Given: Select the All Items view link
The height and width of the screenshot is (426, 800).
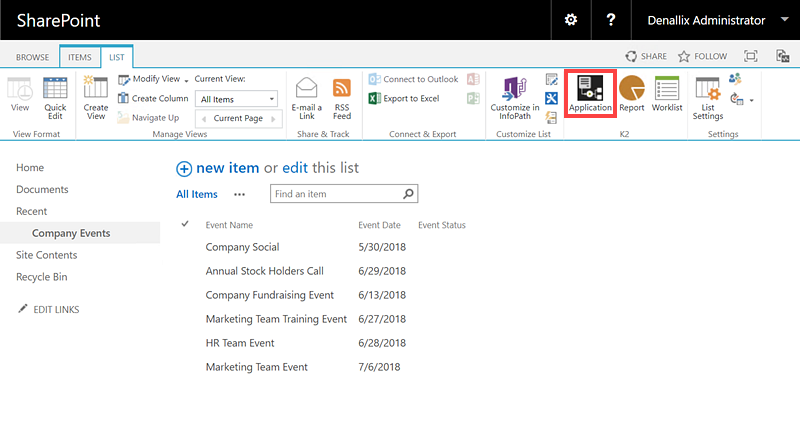Looking at the screenshot, I should coord(197,194).
